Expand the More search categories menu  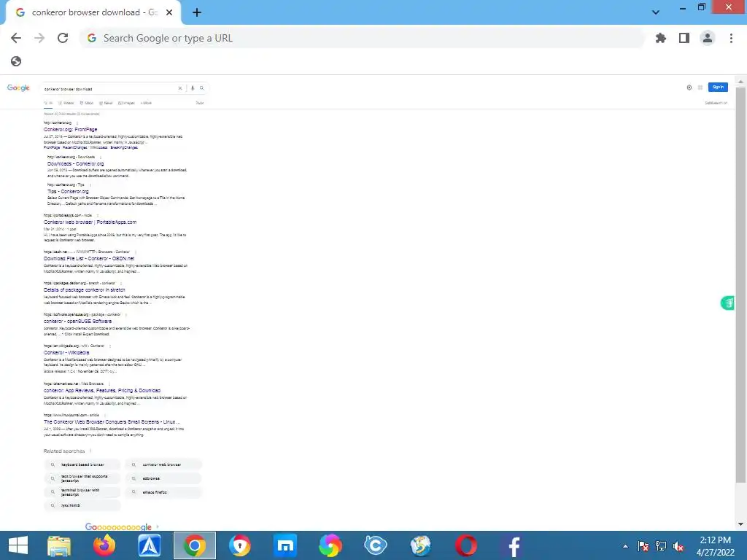pyautogui.click(x=146, y=103)
